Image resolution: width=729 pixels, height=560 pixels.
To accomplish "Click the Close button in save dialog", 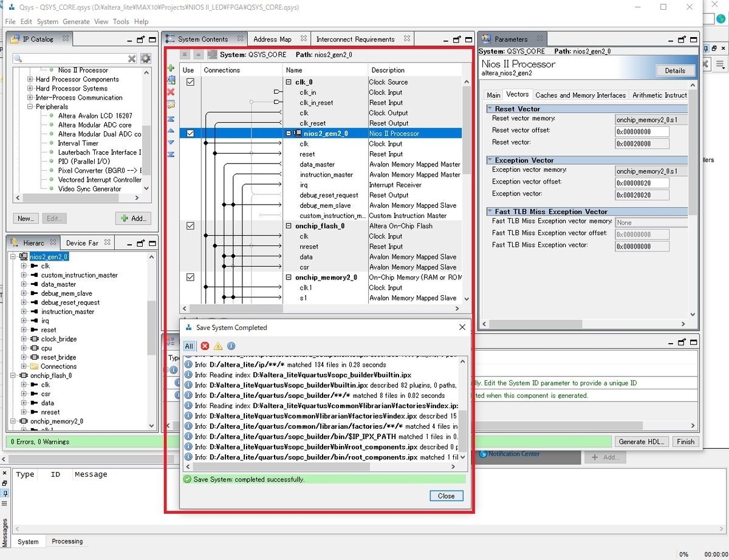I will click(447, 496).
